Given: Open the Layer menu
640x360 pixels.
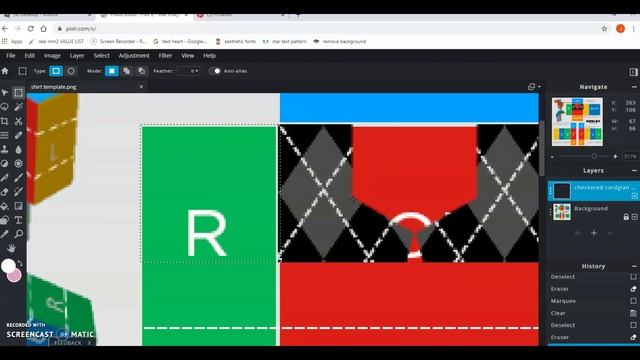Looking at the screenshot, I should 77,56.
